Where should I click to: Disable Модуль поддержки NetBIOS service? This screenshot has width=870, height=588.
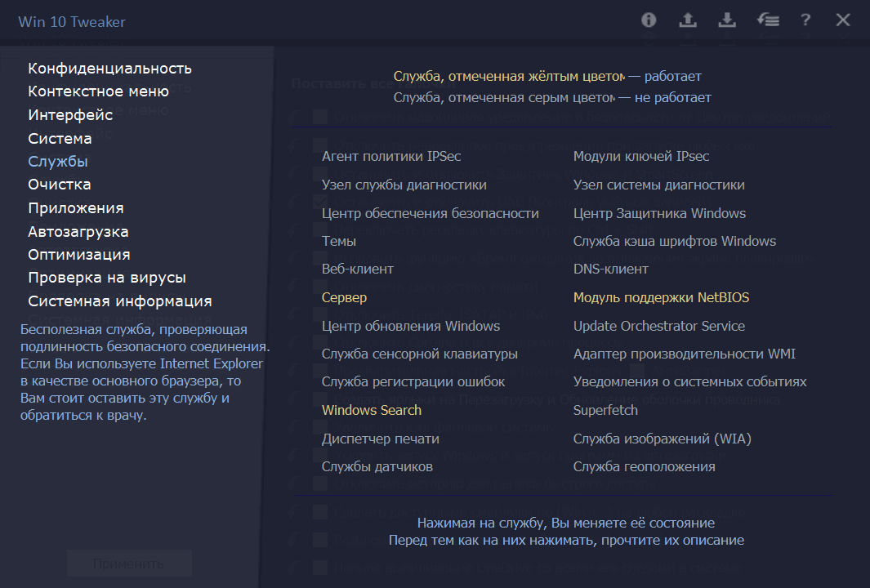[661, 298]
